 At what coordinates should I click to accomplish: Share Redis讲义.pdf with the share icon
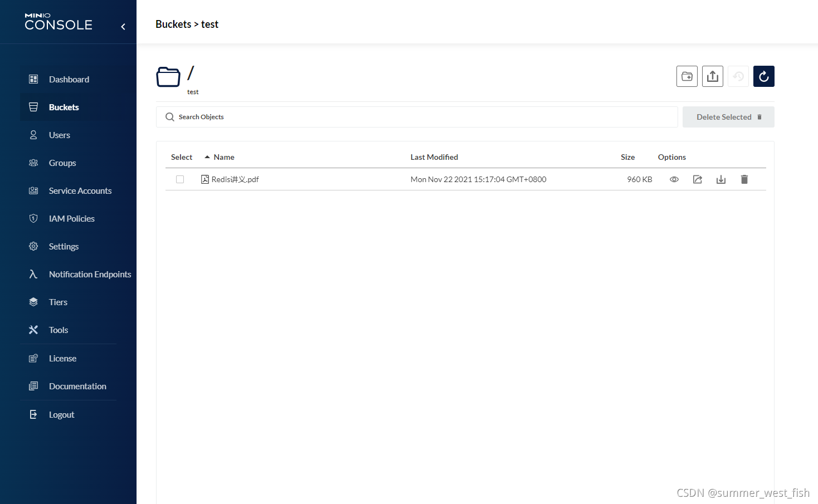tap(697, 179)
